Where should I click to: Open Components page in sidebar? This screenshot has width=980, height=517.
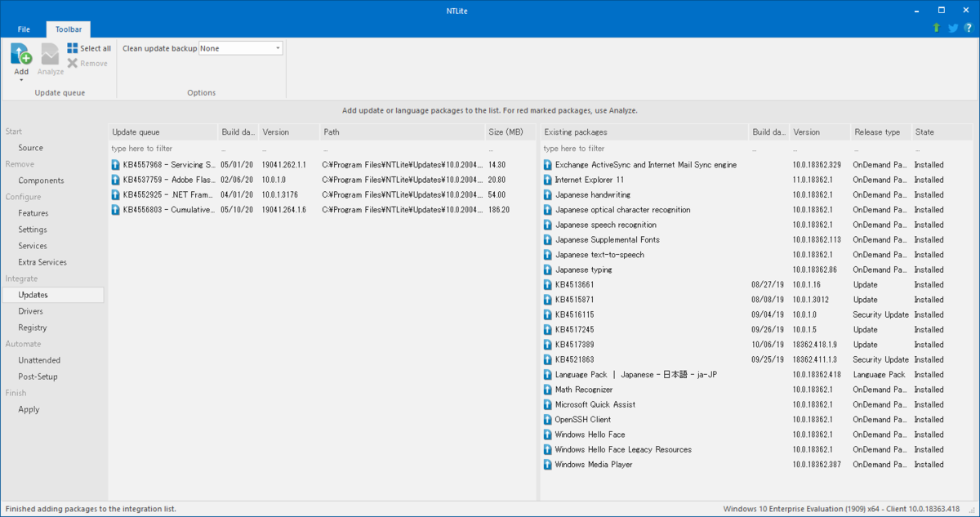pyautogui.click(x=41, y=181)
